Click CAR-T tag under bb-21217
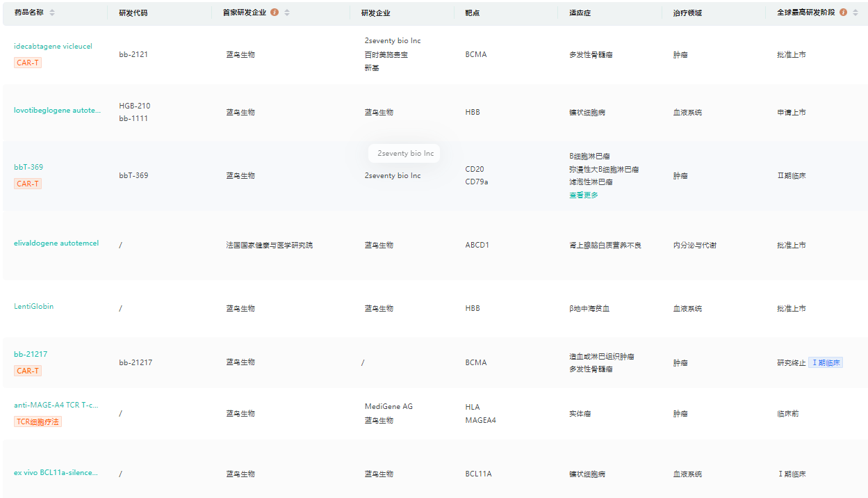 tap(28, 371)
